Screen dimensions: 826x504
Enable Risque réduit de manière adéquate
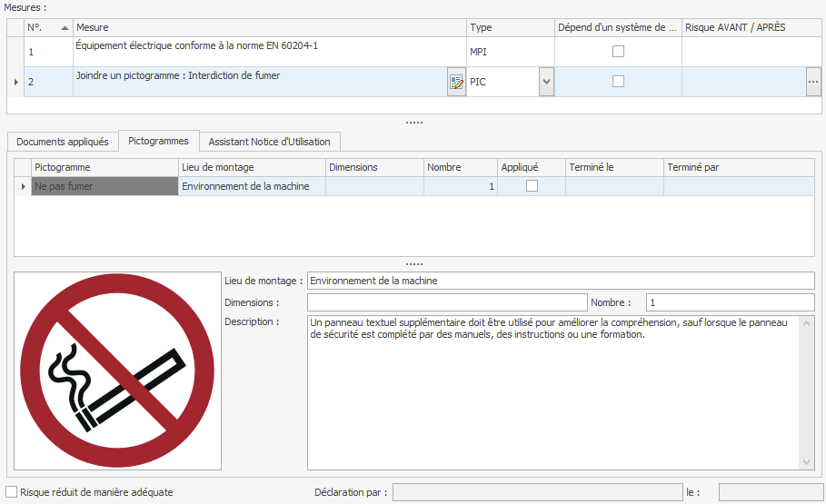pos(12,492)
